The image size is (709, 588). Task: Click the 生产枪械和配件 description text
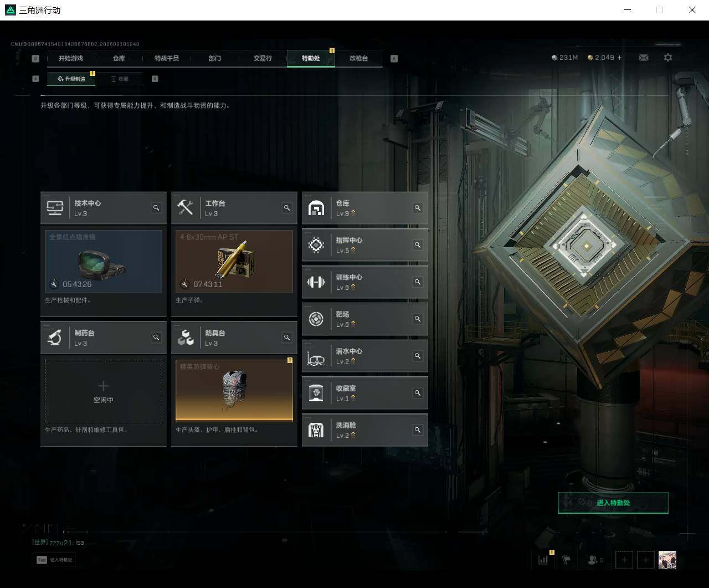pos(68,300)
